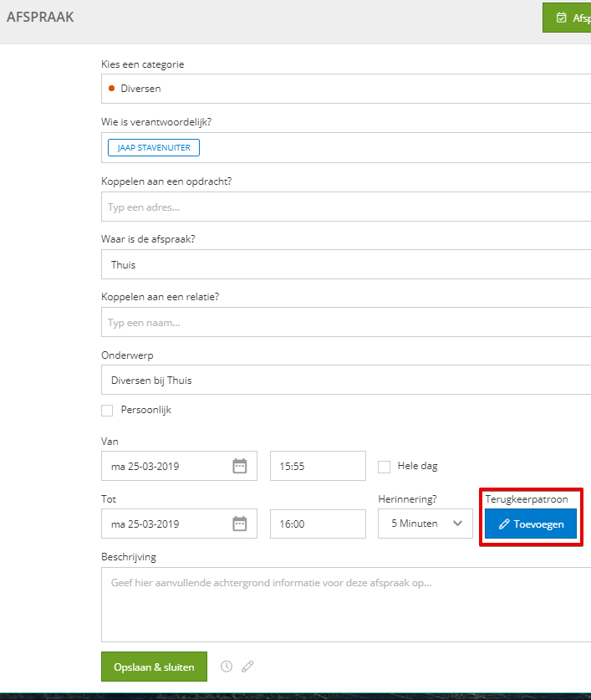Click inside the Beschrijving text area
The height and width of the screenshot is (700, 591).
[346, 605]
